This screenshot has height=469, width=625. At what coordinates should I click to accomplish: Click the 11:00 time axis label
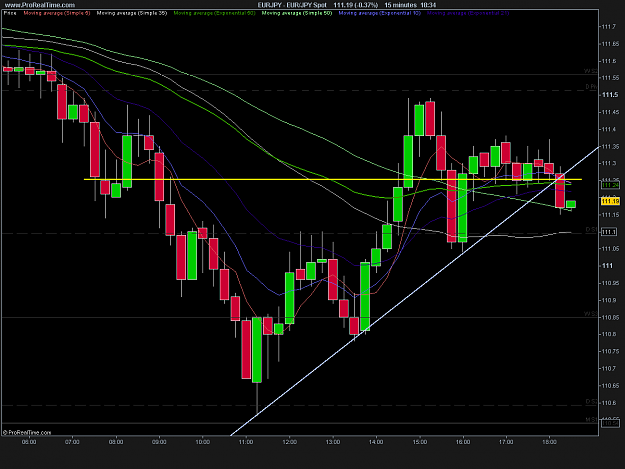tap(246, 442)
